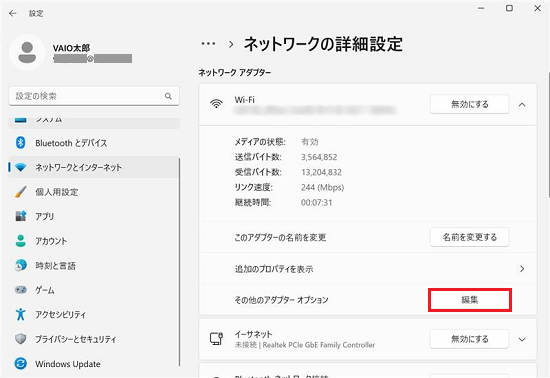Go back with the arrow icon
550x378 pixels.
click(x=13, y=13)
